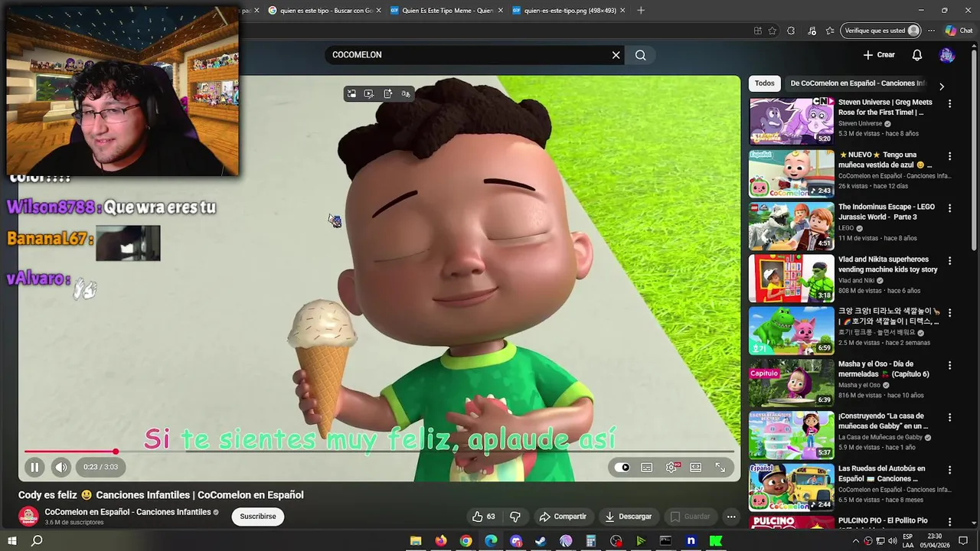Screen dimensions: 980x551
Task: Open Vlad and Nikita superheroes thumbnail
Action: tap(792, 279)
